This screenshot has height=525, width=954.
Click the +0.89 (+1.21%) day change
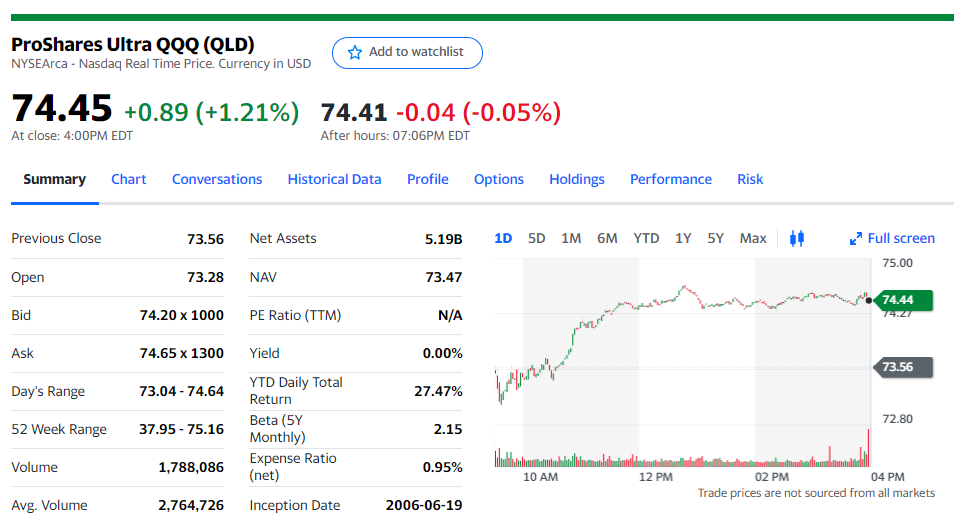[x=212, y=112]
